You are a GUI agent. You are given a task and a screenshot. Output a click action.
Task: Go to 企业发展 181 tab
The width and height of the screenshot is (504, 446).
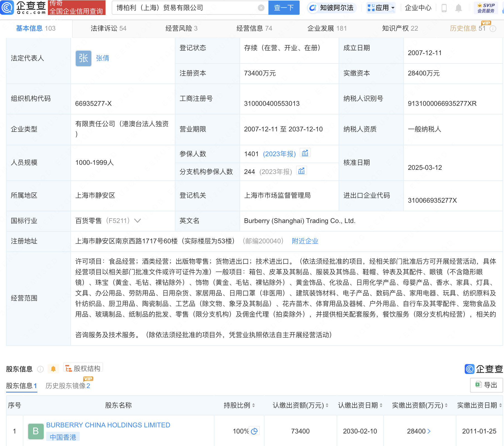pos(327,28)
